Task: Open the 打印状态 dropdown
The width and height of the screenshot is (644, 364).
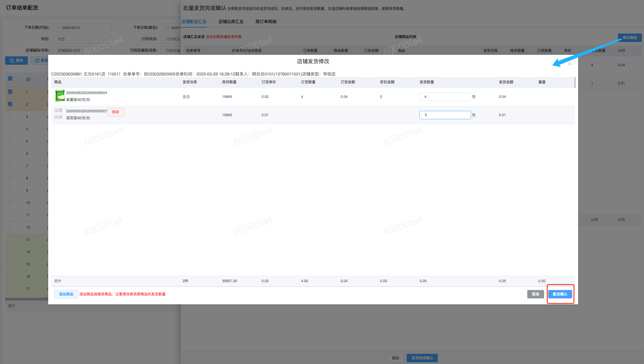Action: click(171, 39)
